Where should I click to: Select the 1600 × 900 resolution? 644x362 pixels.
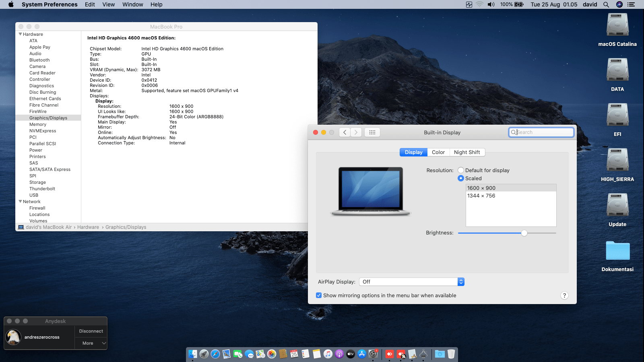511,188
